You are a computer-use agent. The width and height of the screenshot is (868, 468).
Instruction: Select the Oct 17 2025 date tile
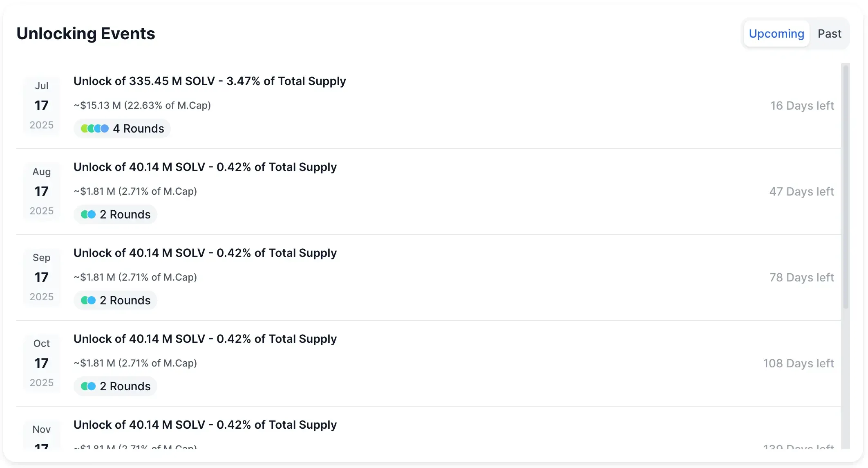click(x=42, y=363)
